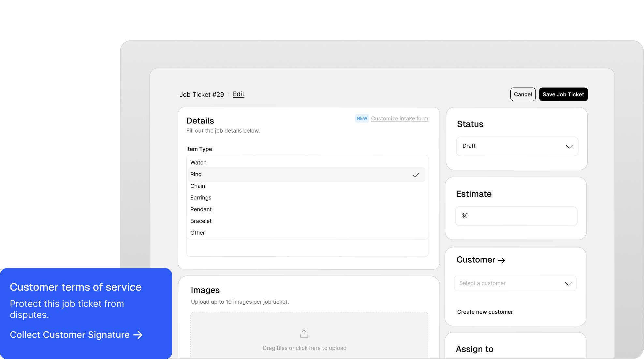This screenshot has width=644, height=359.
Task: Click Create new customer link
Action: [x=485, y=312]
